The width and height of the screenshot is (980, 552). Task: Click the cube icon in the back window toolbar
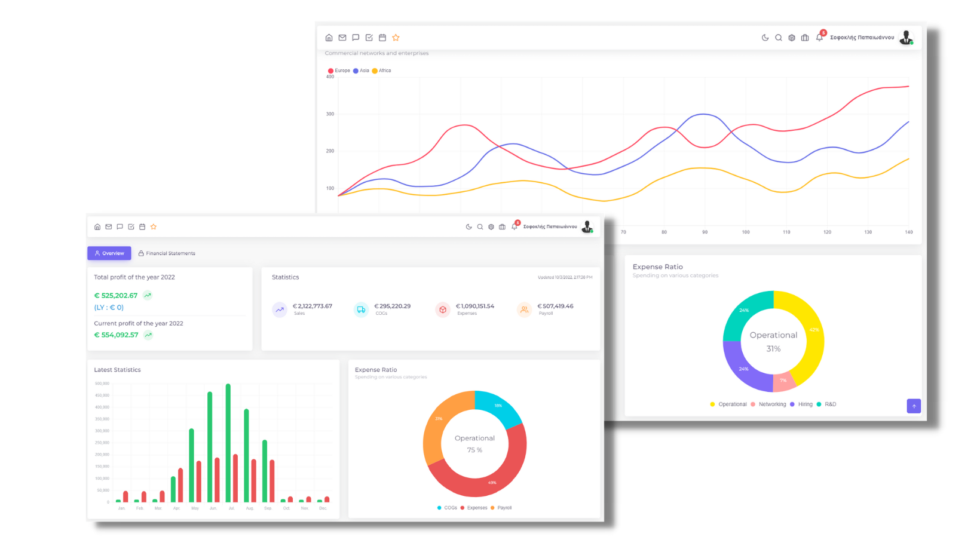tap(792, 38)
